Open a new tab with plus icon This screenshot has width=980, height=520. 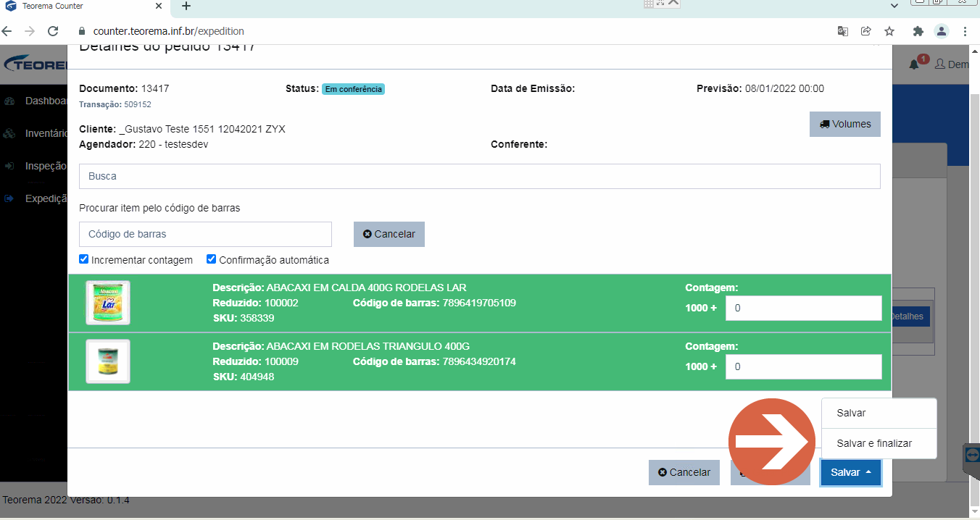tap(186, 6)
